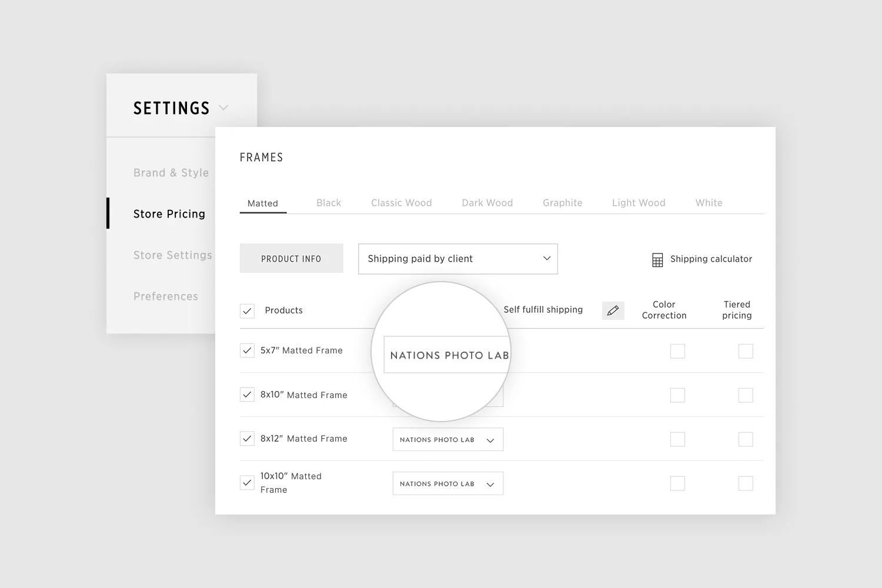Switch to the White frames tab
The image size is (882, 588).
(709, 203)
